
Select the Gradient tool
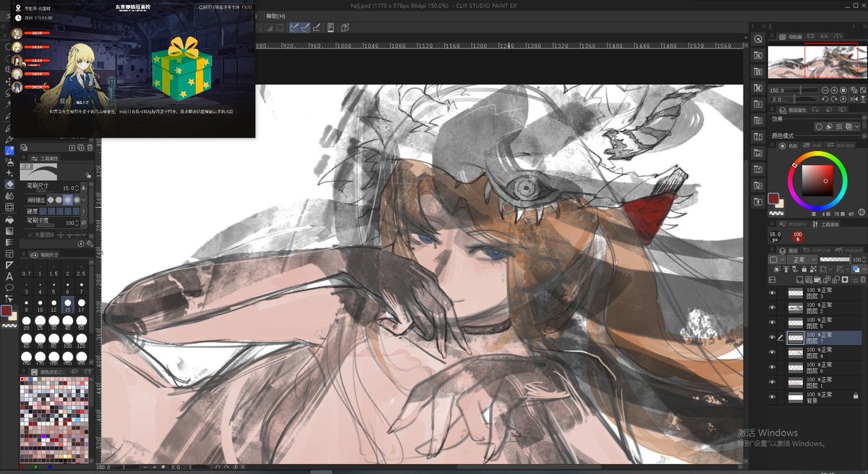9,231
